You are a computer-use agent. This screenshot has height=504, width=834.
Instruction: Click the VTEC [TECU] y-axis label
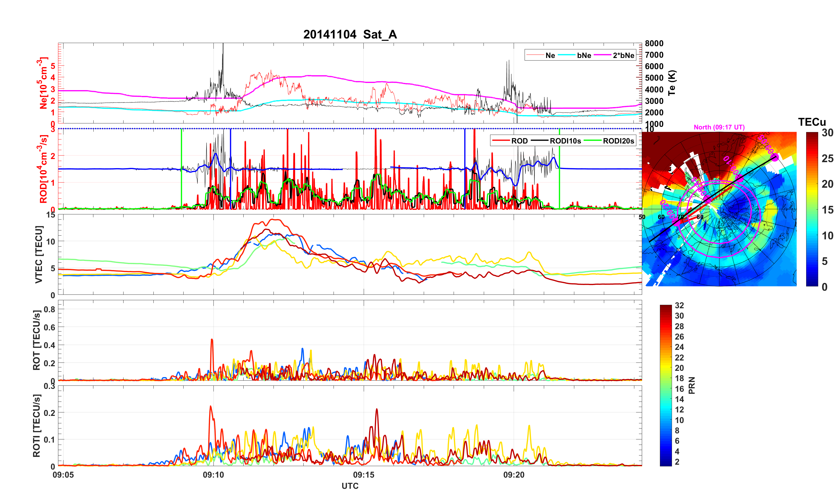(38, 254)
